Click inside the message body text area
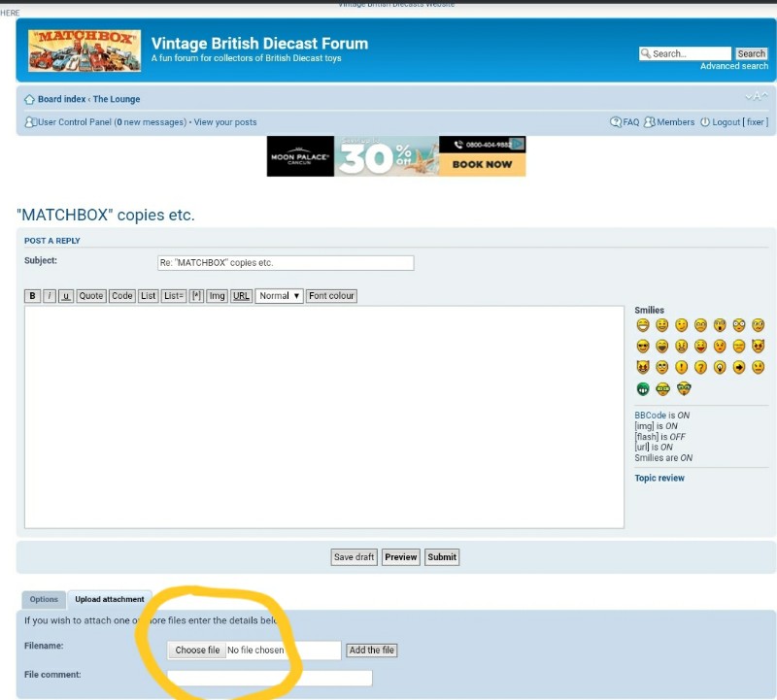The width and height of the screenshot is (777, 700). click(x=324, y=417)
